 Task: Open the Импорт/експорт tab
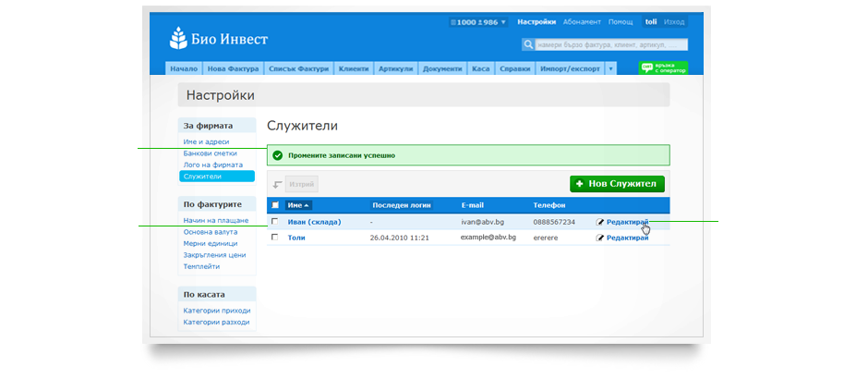(x=570, y=68)
